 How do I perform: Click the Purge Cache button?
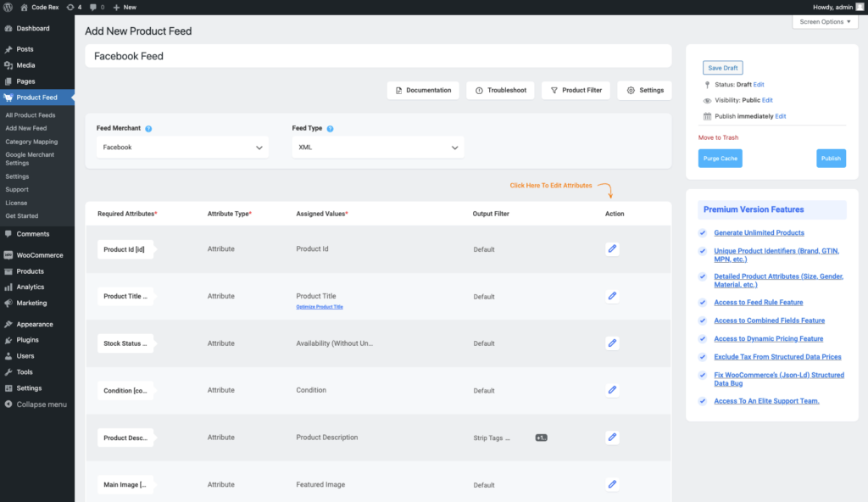pyautogui.click(x=721, y=159)
